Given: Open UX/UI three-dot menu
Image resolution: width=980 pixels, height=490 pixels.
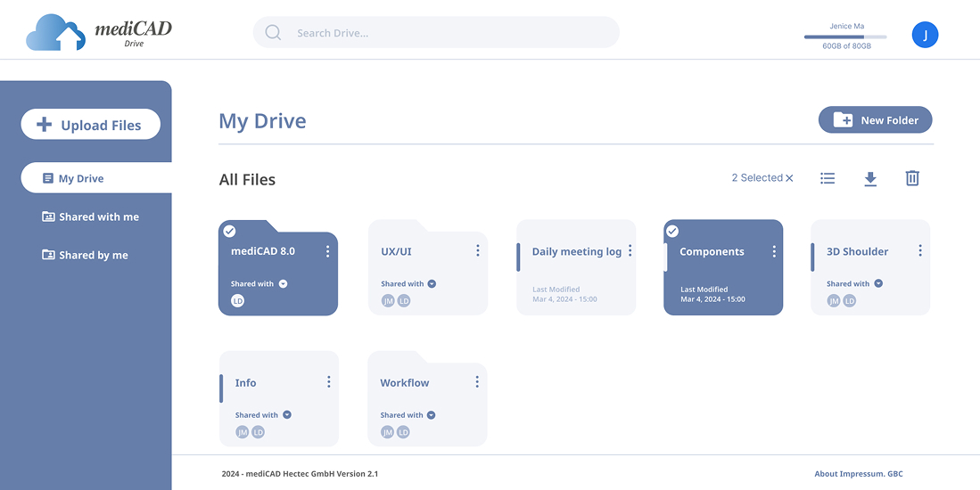Looking at the screenshot, I should (x=477, y=250).
